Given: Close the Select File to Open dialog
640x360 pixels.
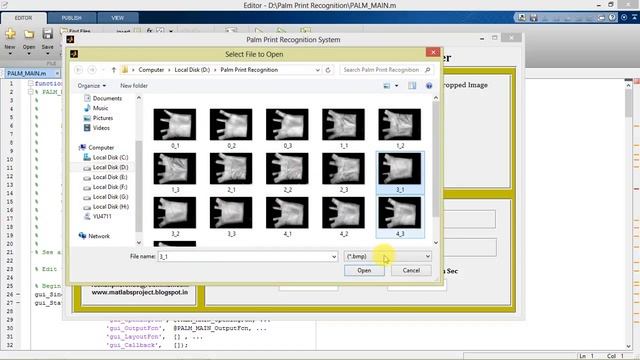Looking at the screenshot, I should tap(433, 52).
